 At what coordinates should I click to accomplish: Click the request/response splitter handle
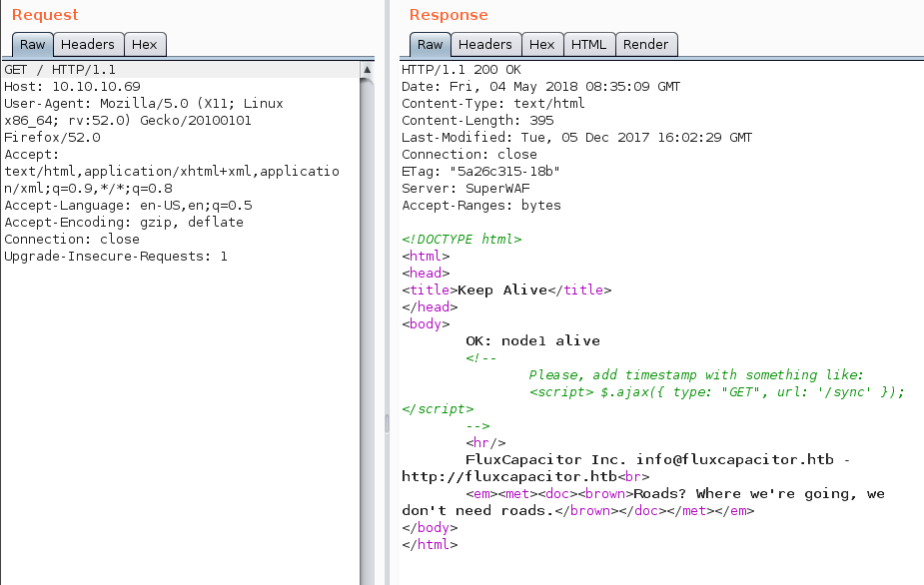coord(388,423)
